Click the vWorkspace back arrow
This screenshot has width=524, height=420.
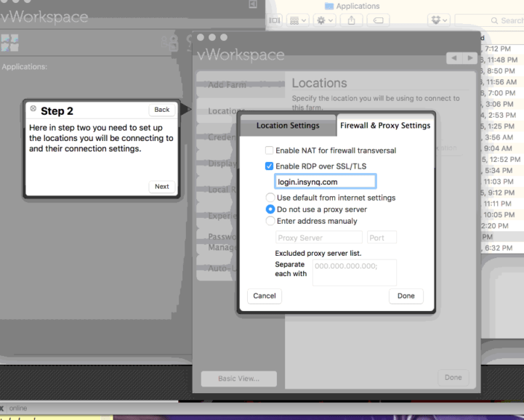point(455,57)
